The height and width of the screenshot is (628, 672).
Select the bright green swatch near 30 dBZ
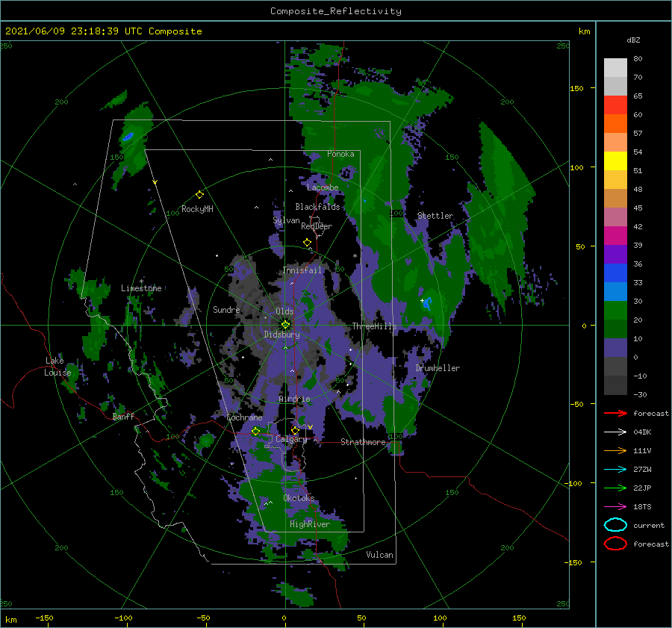[615, 311]
